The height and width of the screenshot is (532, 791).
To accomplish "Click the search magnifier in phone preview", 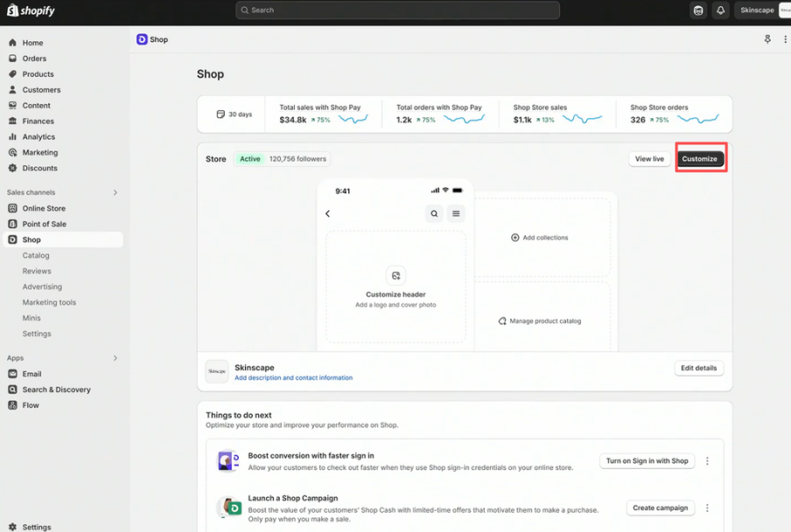I will pos(434,213).
